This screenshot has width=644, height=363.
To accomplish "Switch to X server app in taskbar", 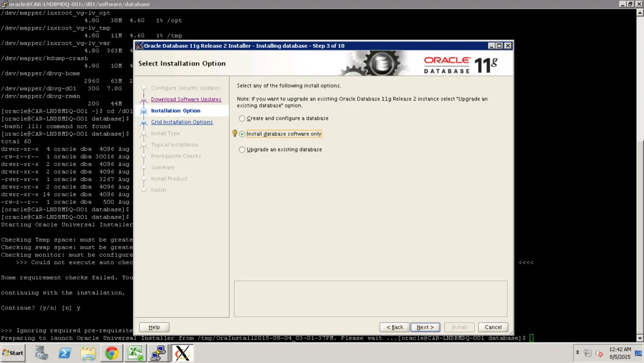I will point(182,353).
